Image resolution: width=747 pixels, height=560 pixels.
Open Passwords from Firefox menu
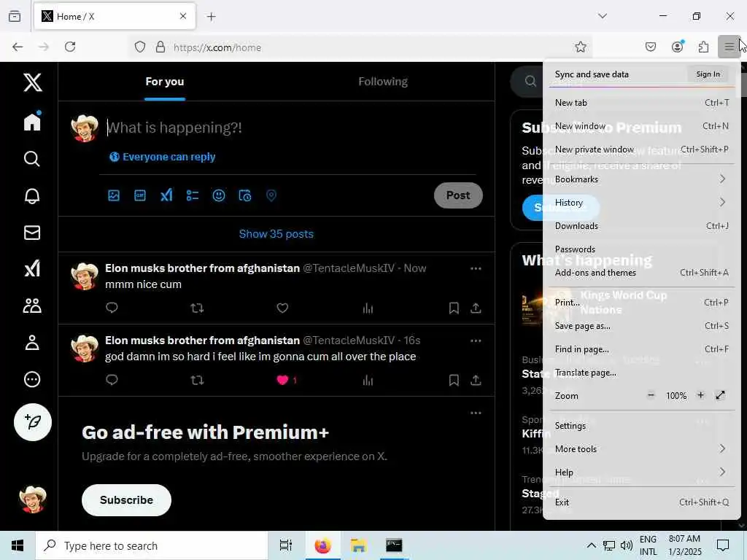click(641, 249)
